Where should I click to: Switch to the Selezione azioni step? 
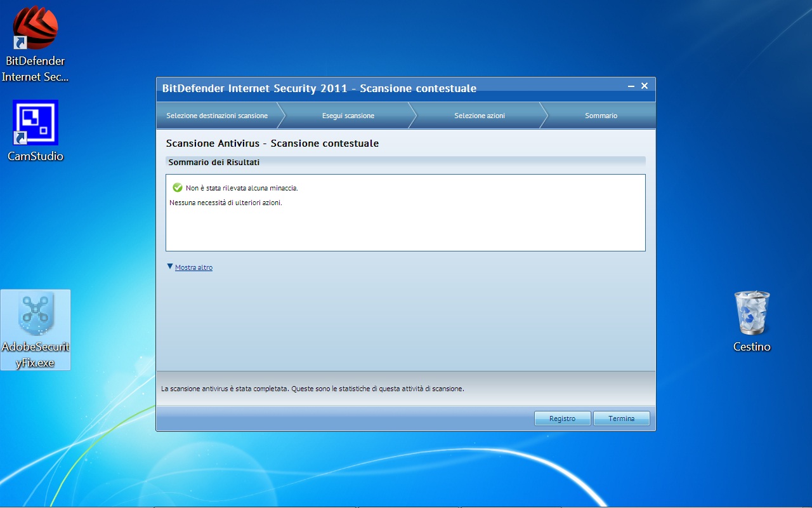(x=480, y=116)
